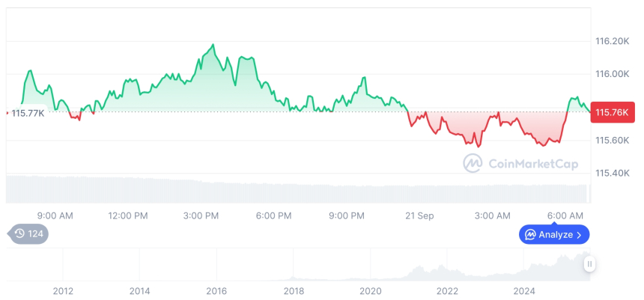Click the red 115.76K current price tag
Image resolution: width=644 pixels, height=300 pixels.
coord(613,112)
